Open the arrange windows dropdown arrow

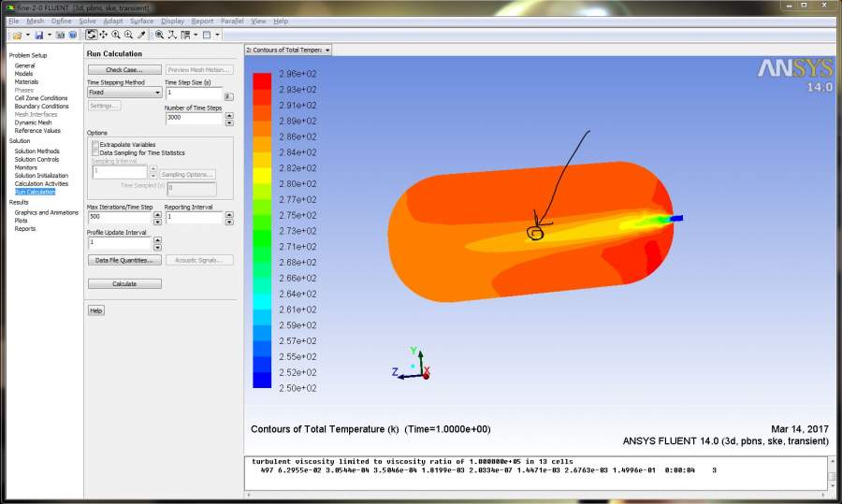196,35
